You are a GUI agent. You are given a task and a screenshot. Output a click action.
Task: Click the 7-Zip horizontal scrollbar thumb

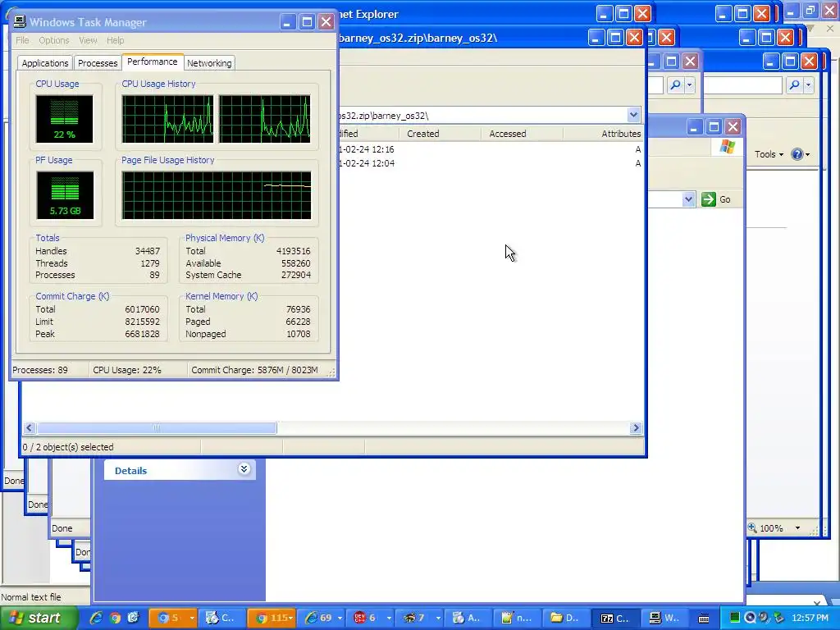point(157,427)
